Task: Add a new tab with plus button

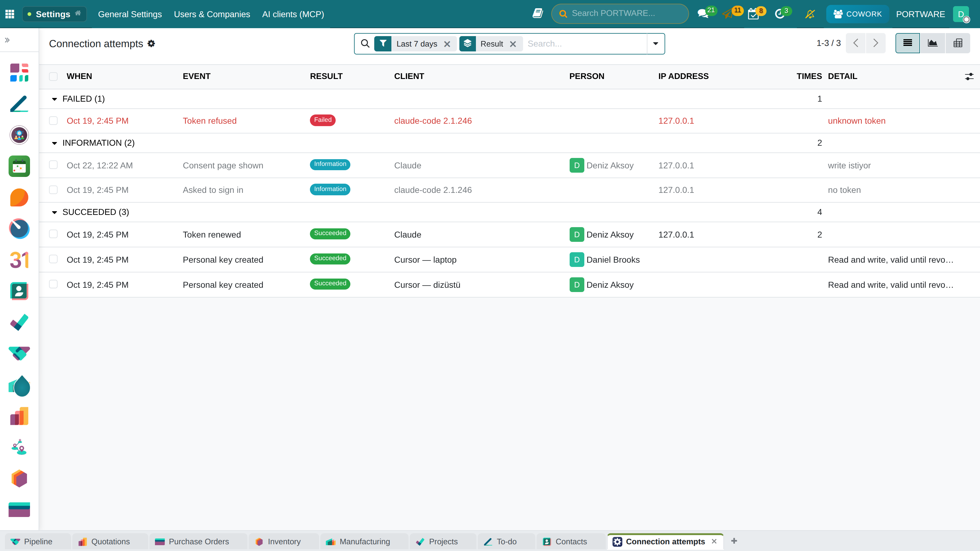Action: coord(734,541)
